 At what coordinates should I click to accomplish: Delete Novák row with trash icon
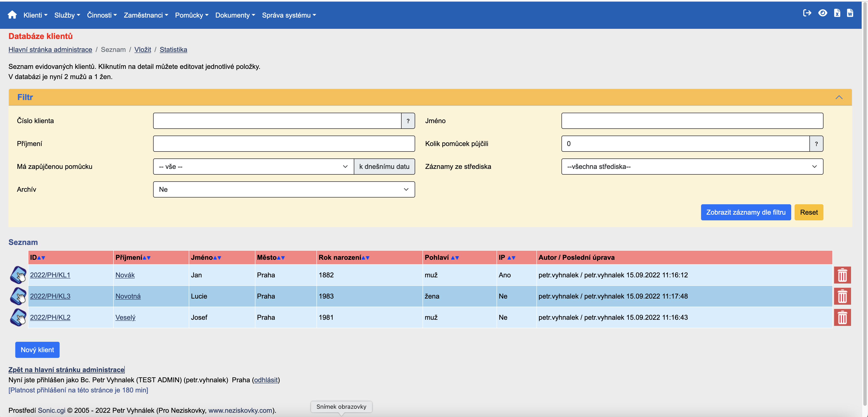pyautogui.click(x=842, y=275)
